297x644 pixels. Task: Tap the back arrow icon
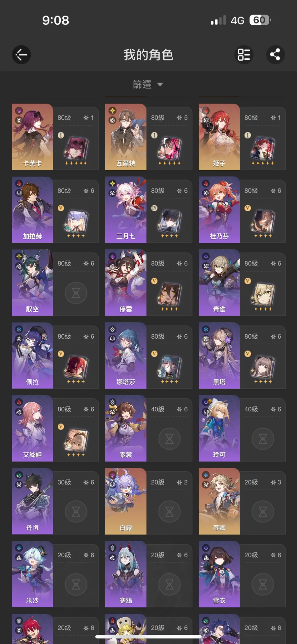(21, 55)
